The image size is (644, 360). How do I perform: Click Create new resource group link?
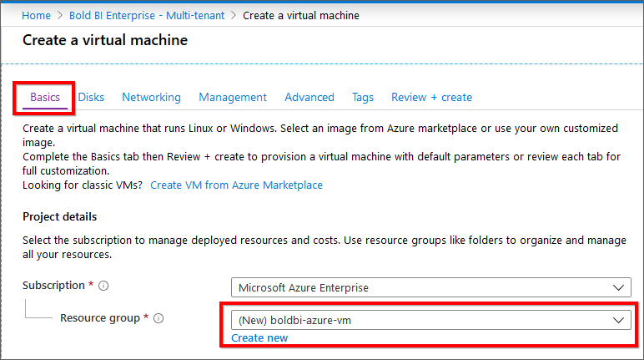point(259,337)
